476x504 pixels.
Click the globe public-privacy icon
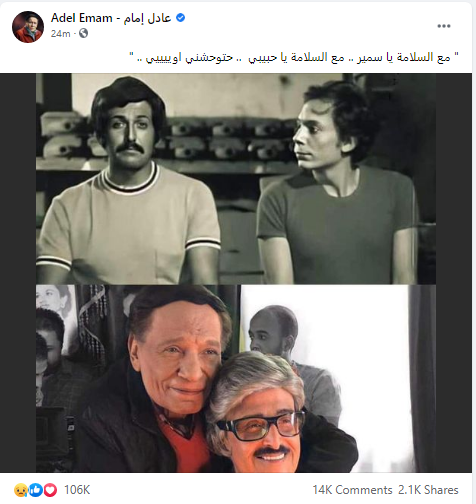83,33
